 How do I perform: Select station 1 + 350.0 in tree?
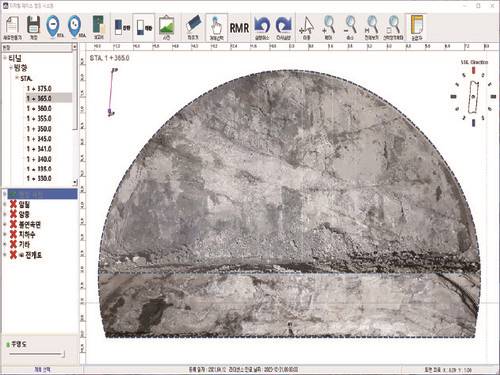click(39, 129)
